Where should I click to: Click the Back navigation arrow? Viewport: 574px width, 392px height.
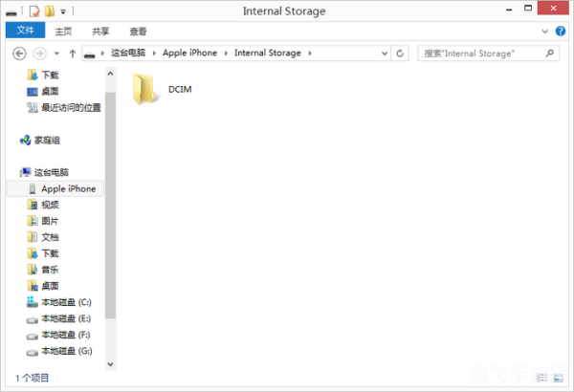[21, 53]
